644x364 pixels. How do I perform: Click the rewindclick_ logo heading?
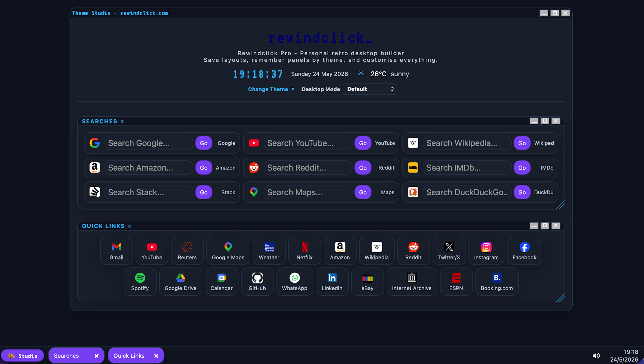point(320,38)
